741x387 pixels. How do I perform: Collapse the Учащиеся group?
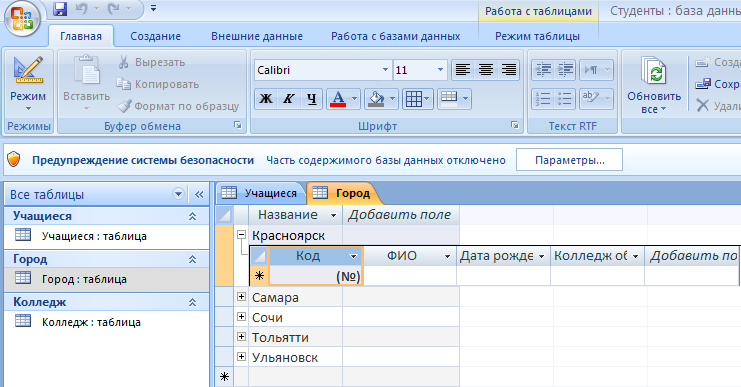pyautogui.click(x=192, y=216)
